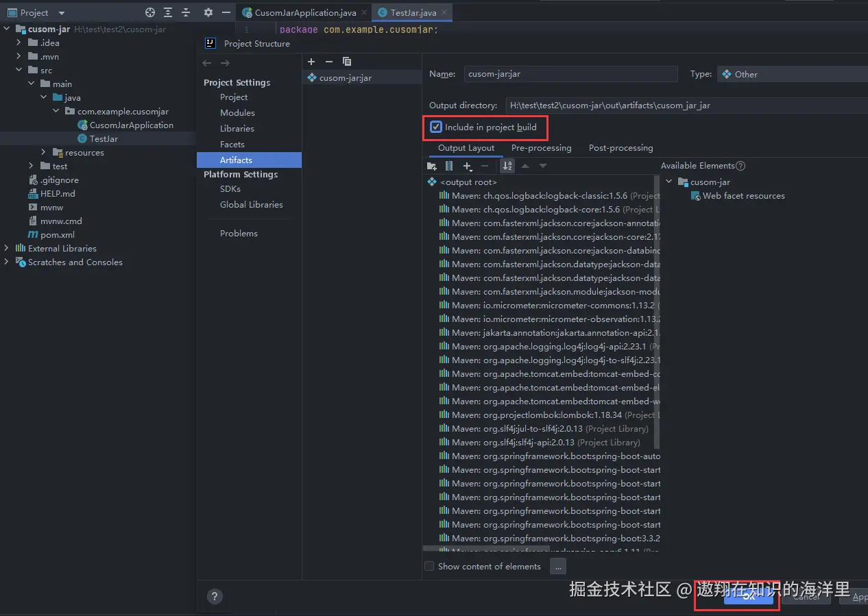Viewport: 868px width, 616px height.
Task: Expand the .mvn folder
Action: tap(19, 57)
